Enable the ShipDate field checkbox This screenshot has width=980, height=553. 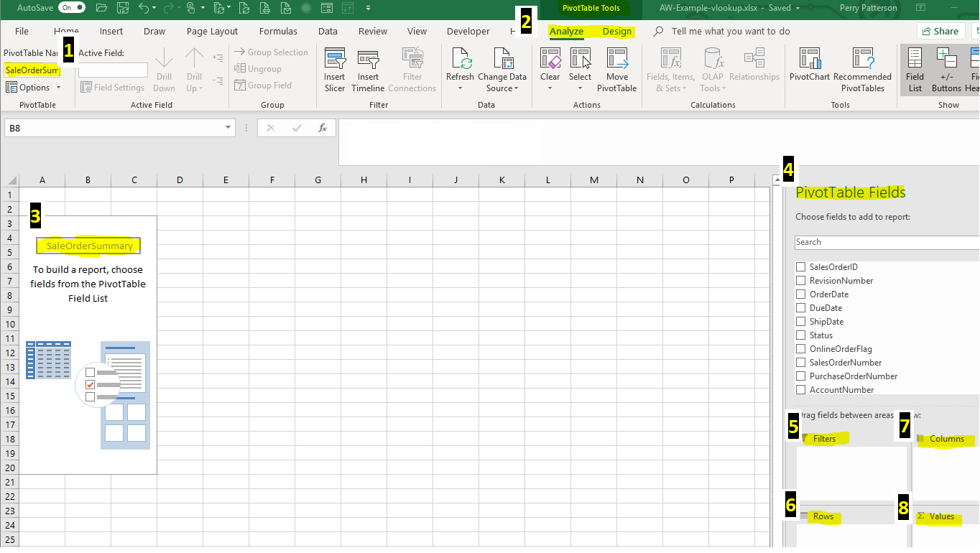click(800, 322)
